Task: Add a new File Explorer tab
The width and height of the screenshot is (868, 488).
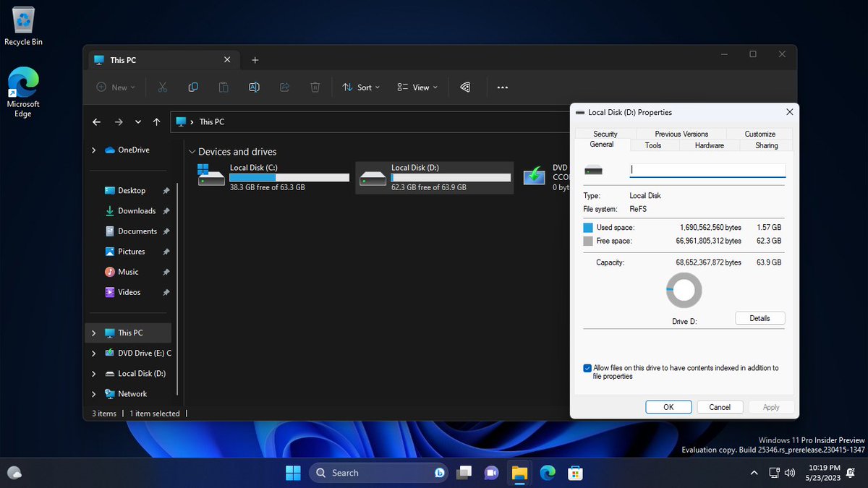Action: point(255,60)
